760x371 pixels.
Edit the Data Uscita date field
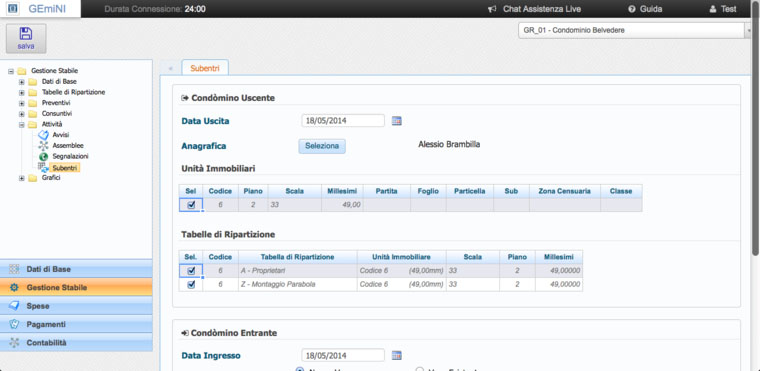coord(343,121)
